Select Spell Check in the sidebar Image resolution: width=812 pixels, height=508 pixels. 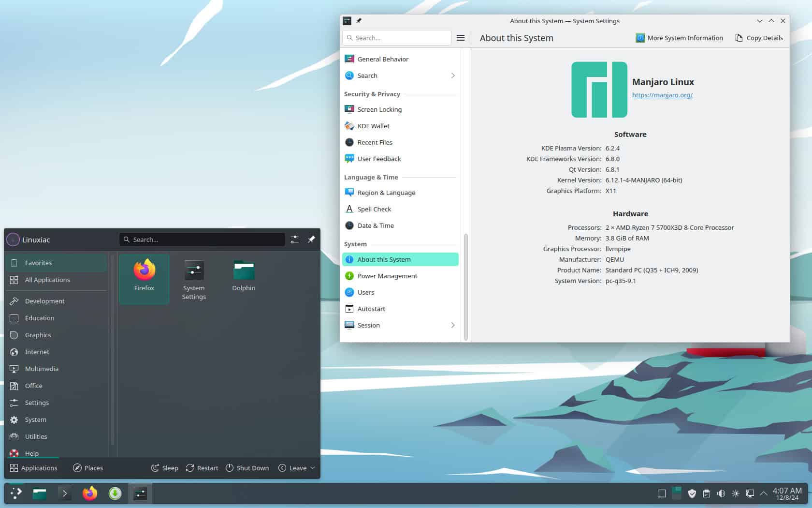tap(374, 209)
